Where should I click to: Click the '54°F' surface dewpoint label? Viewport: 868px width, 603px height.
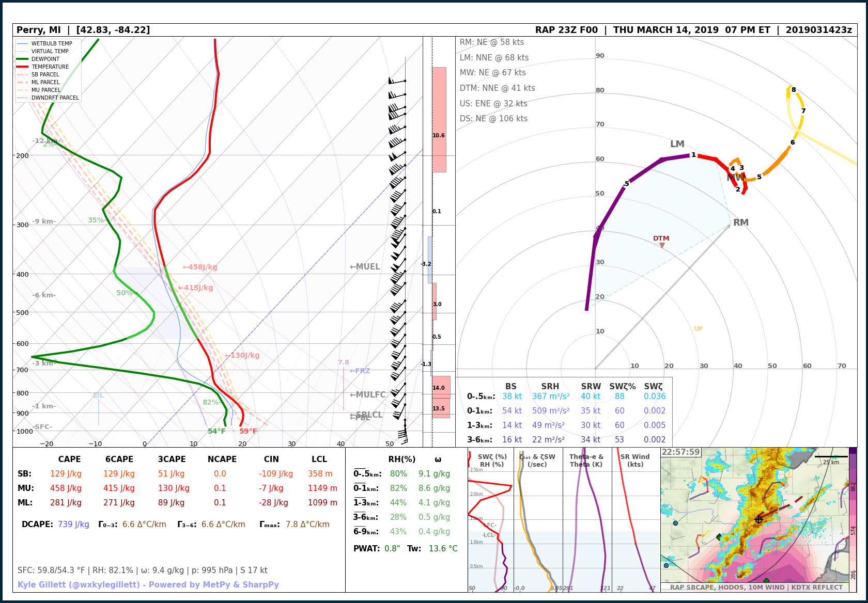coord(216,431)
